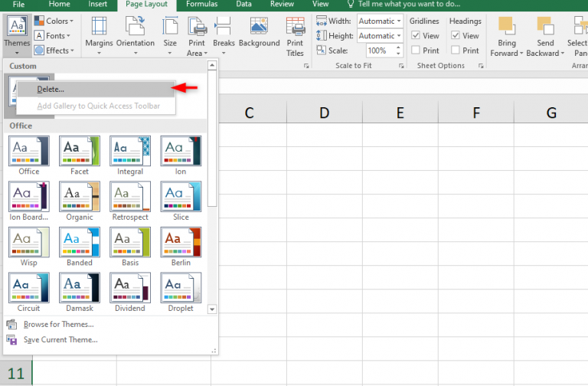
Task: Choose page Orientation
Action: tap(136, 36)
